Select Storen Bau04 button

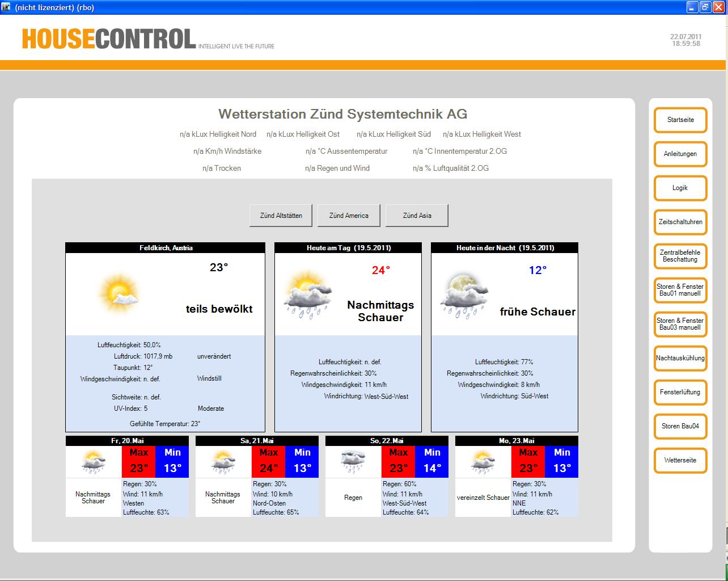point(680,426)
